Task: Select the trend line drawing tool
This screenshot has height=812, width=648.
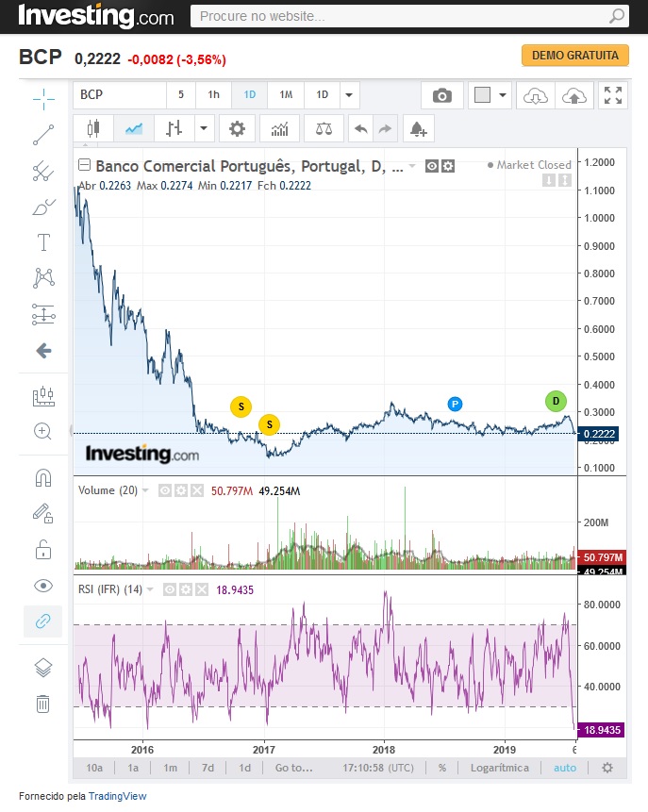Action: 43,135
